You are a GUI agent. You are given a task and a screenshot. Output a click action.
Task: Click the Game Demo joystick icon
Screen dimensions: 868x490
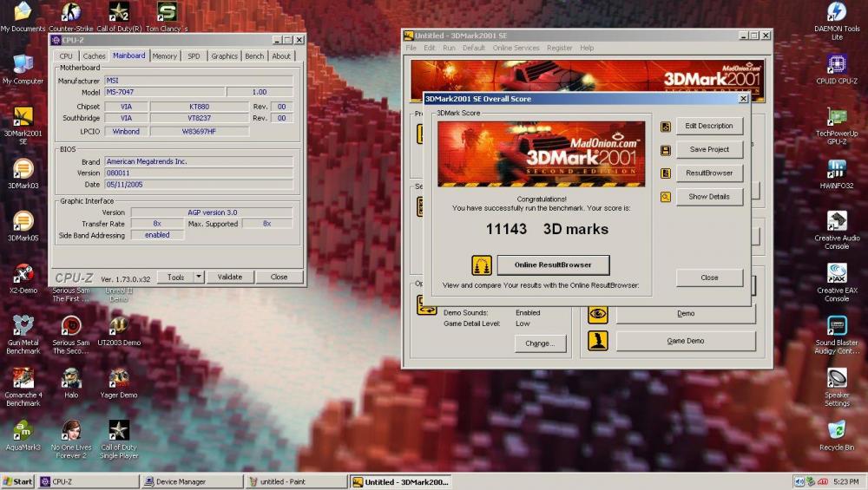click(x=597, y=341)
